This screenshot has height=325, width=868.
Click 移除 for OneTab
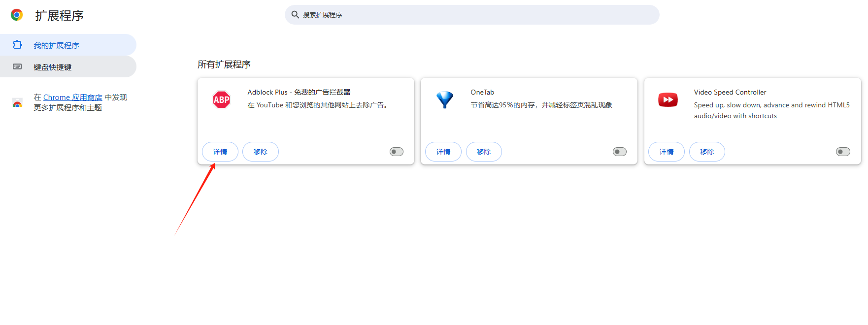(484, 152)
